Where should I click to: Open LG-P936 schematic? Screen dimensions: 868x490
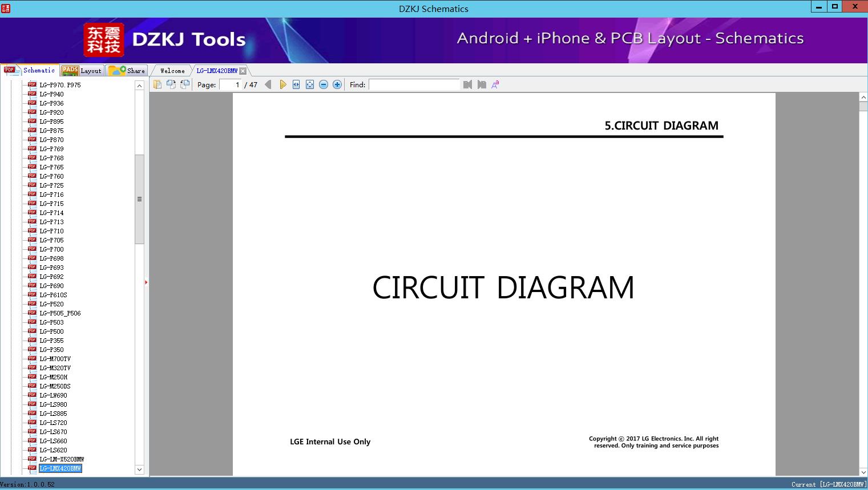click(x=51, y=103)
